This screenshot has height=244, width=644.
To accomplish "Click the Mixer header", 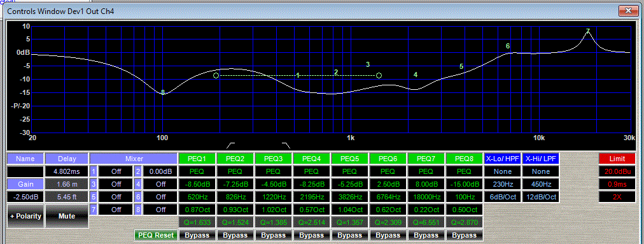I will click(134, 159).
